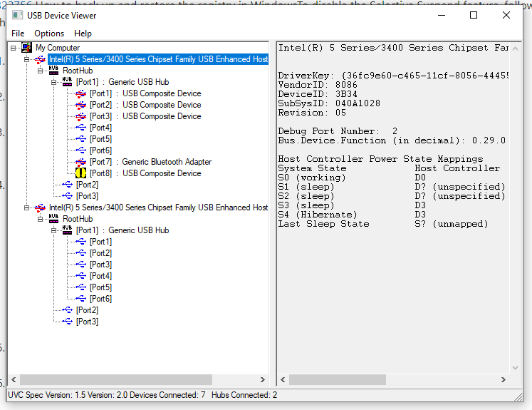
Task: Click the USB icon for [Port1] USB Composite Device
Action: click(x=80, y=93)
